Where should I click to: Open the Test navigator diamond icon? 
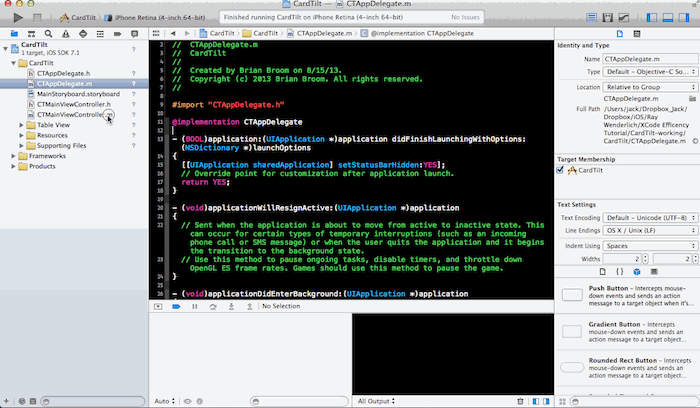coord(83,34)
